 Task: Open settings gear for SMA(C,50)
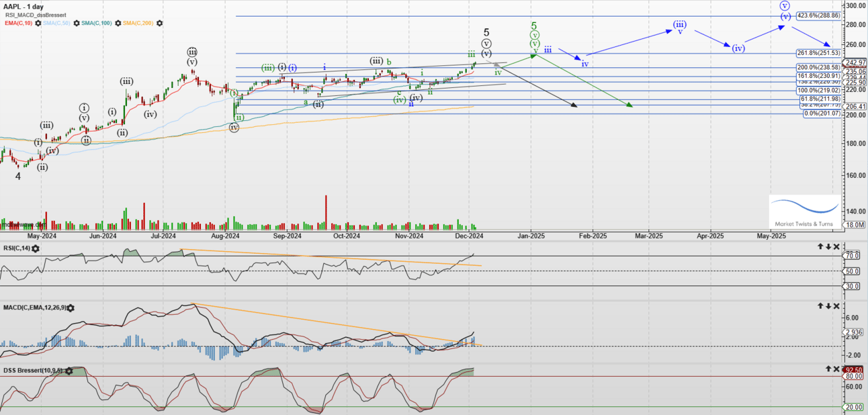tap(76, 24)
